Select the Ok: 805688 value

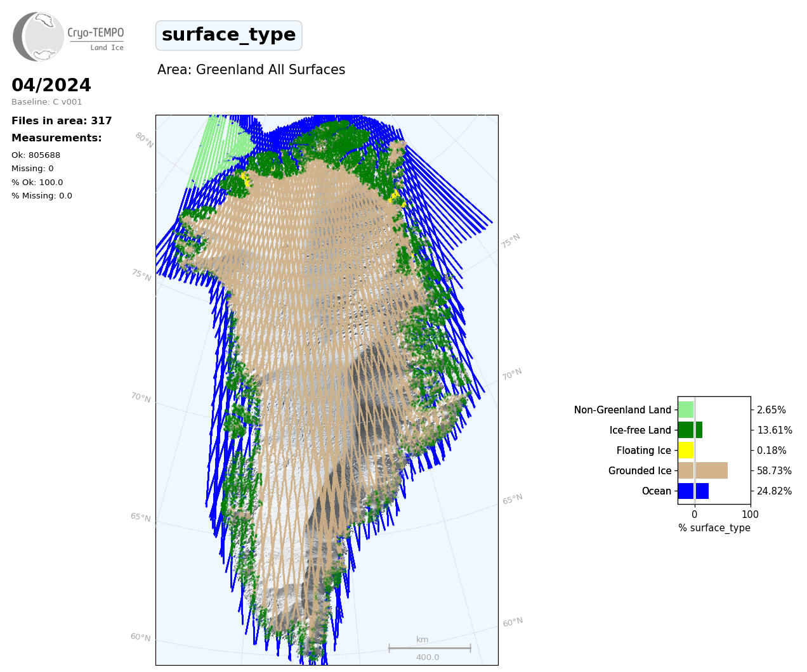point(36,155)
